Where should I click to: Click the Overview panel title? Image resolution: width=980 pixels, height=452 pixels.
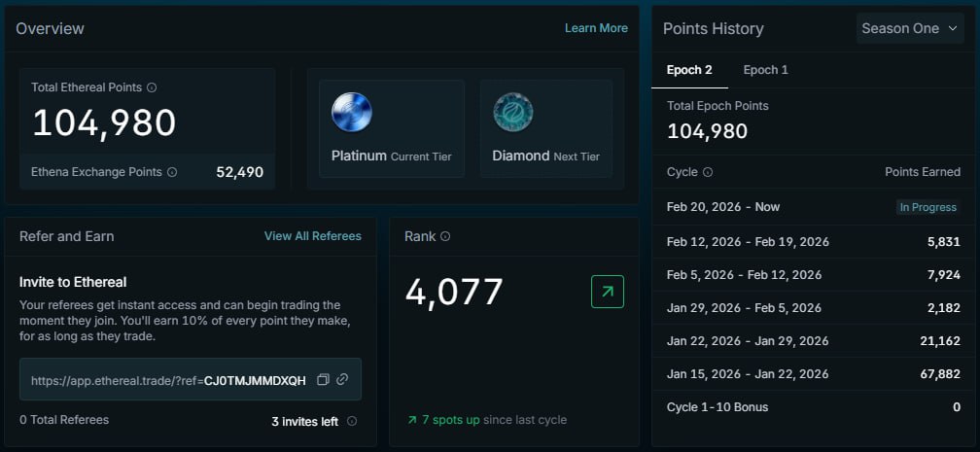50,29
